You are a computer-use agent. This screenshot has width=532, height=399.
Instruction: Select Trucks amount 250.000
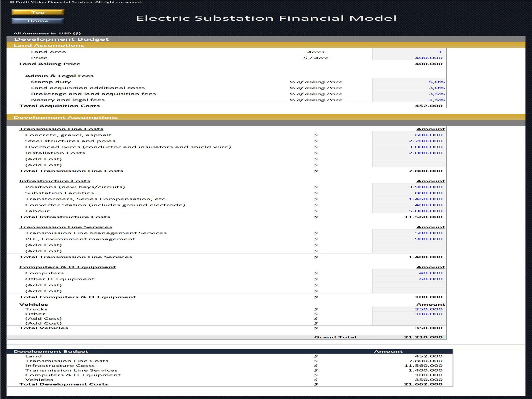tap(409, 309)
